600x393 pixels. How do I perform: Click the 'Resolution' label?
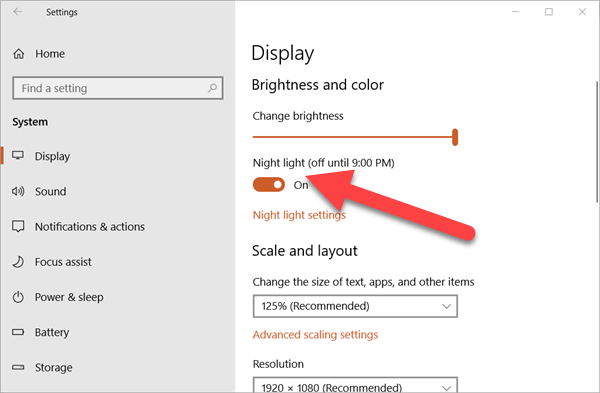click(x=278, y=364)
